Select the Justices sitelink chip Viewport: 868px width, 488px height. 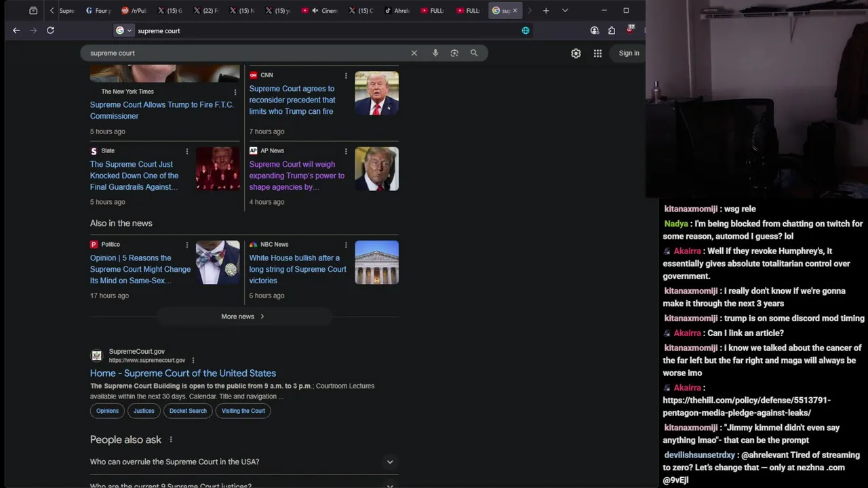(144, 411)
